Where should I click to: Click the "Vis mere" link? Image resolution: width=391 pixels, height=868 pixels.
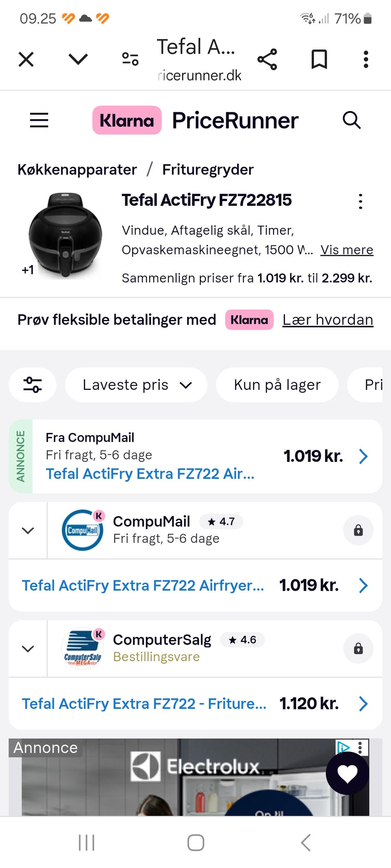pos(347,249)
